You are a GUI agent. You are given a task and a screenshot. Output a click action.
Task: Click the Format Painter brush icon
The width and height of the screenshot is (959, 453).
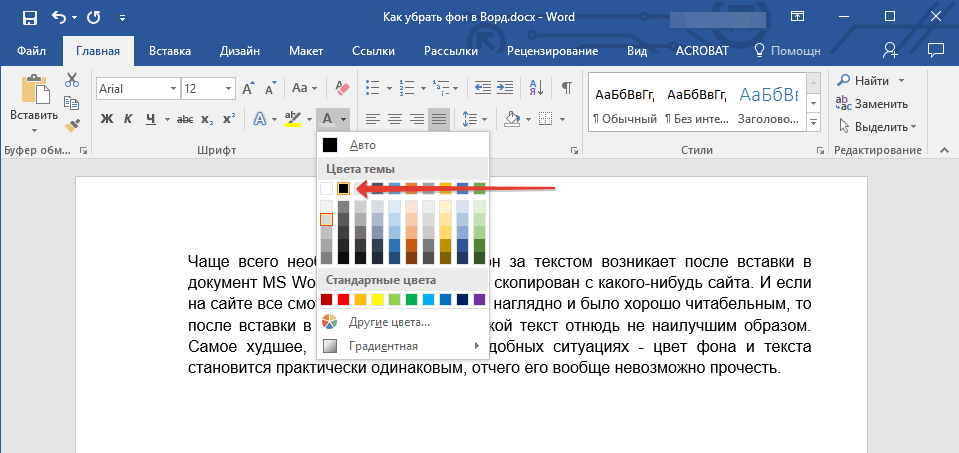[72, 125]
